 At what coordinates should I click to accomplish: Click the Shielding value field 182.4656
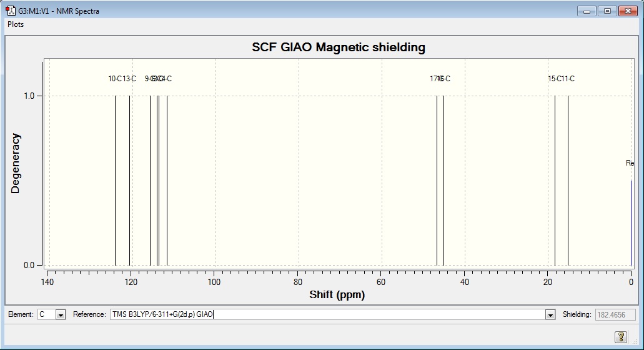click(615, 314)
